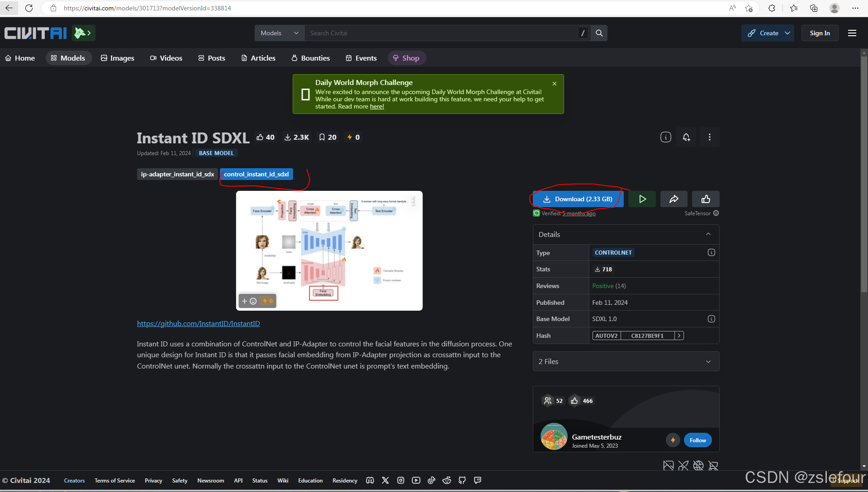Click the magnifier search button
Viewport: 868px width, 492px height.
tap(599, 33)
